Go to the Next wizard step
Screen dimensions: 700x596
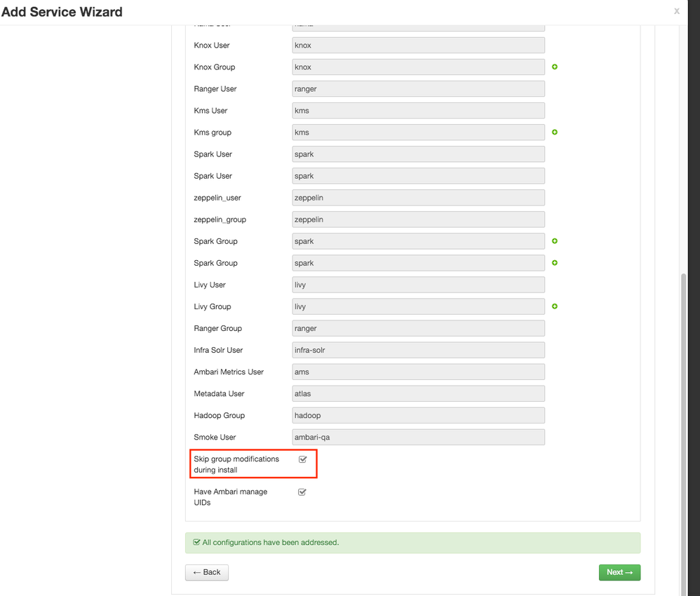click(x=619, y=572)
